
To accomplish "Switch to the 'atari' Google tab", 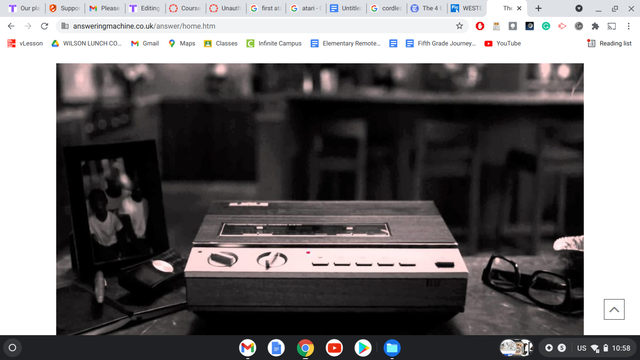I will (x=306, y=8).
